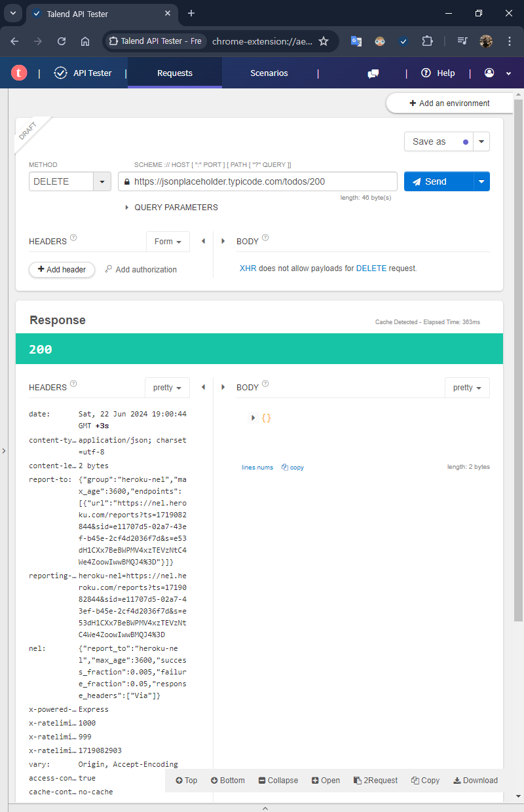
Task: Open the Send button dropdown arrow
Action: point(481,181)
